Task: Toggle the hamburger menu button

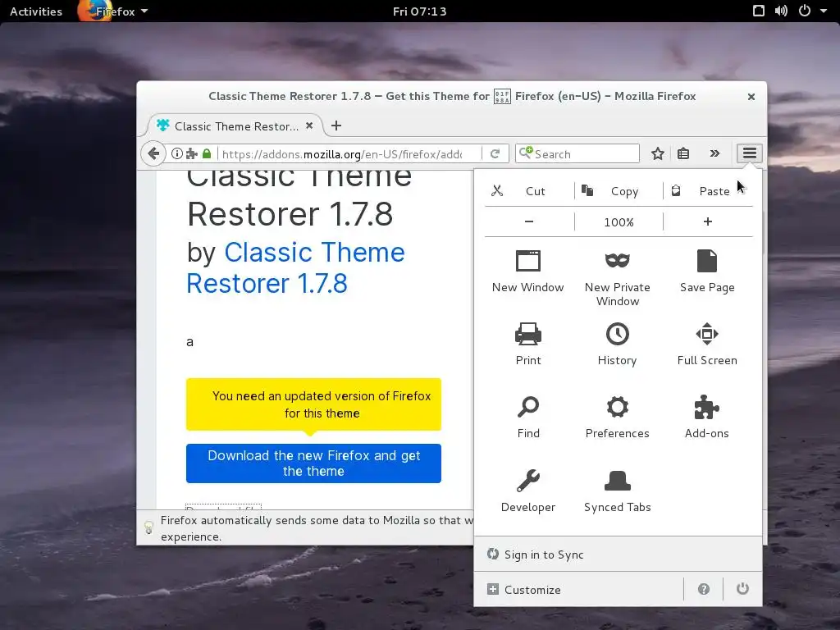Action: [750, 153]
